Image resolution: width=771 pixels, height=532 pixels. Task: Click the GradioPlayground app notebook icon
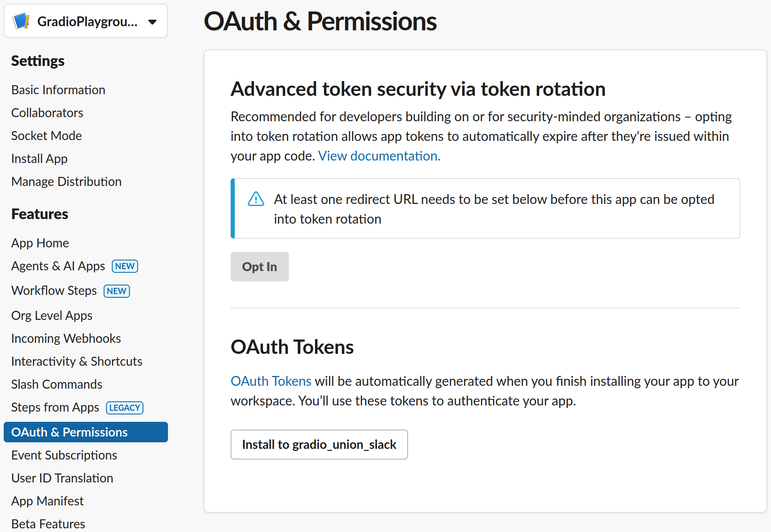(21, 21)
